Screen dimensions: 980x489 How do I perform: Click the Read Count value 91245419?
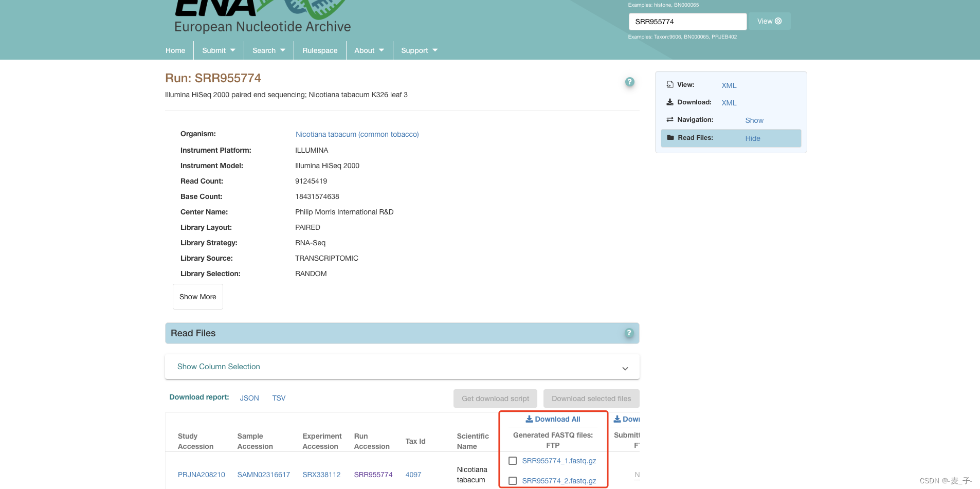pos(311,181)
